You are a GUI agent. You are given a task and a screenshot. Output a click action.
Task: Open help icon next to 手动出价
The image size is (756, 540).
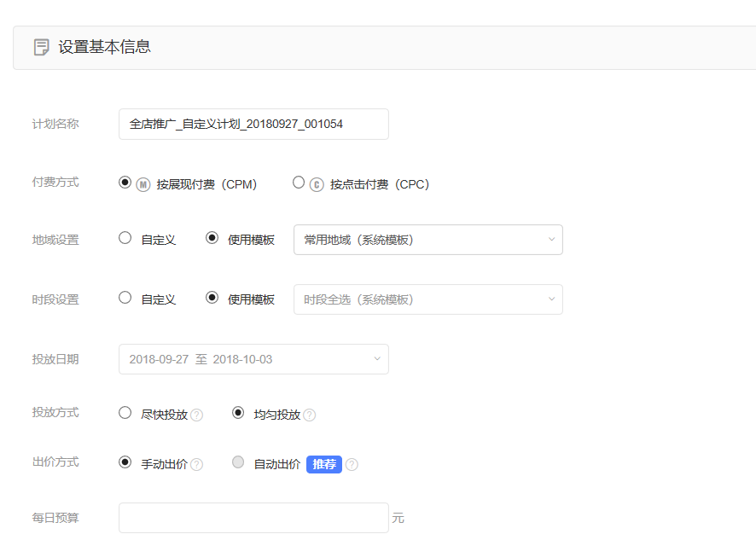tap(197, 464)
